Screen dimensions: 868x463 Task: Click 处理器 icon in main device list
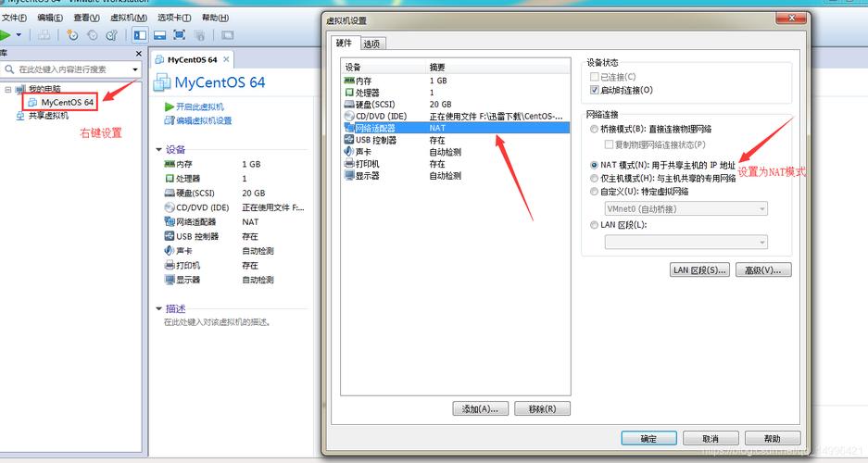[x=170, y=178]
